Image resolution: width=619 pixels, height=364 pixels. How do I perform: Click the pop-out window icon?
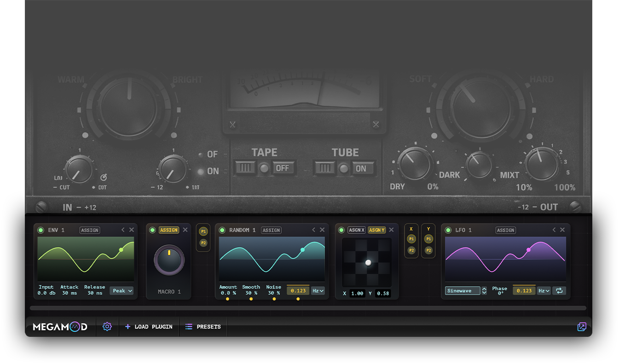click(x=582, y=327)
